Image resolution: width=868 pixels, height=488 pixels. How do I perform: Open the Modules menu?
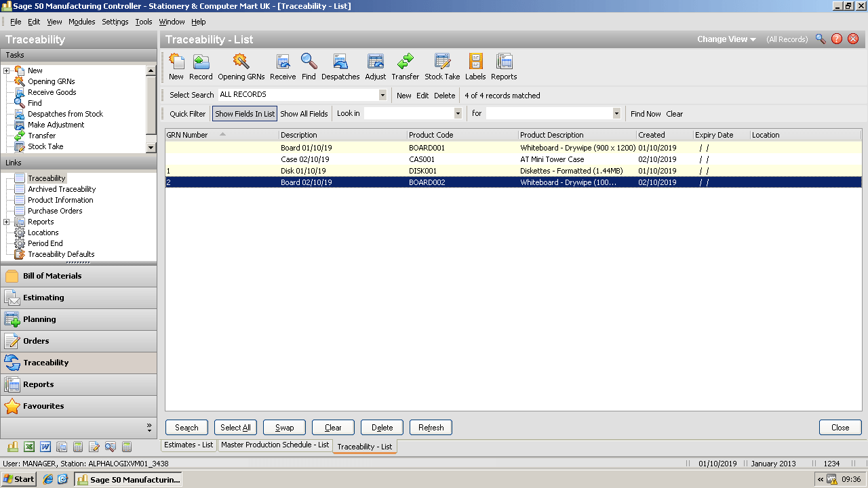coord(81,22)
